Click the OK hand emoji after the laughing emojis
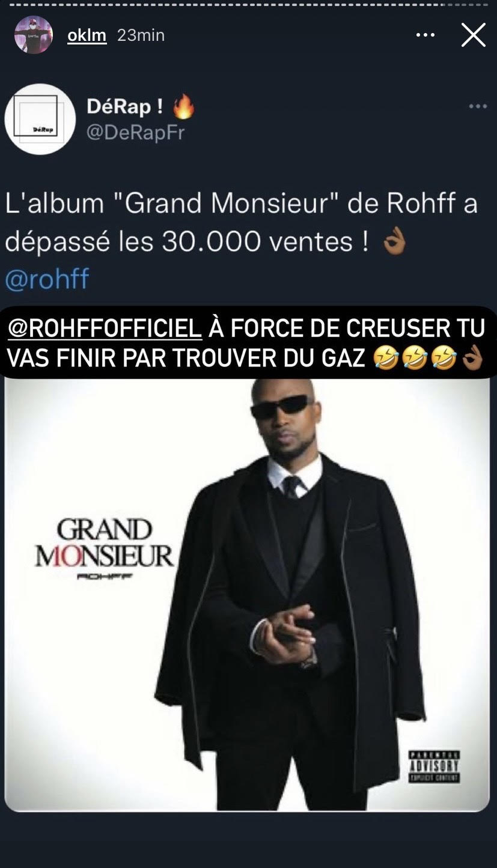This screenshot has width=497, height=868. coord(472,359)
